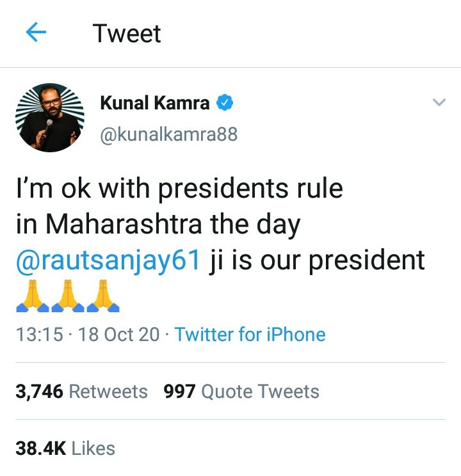
Task: View the 997 Quote Tweets list
Action: [x=241, y=392]
